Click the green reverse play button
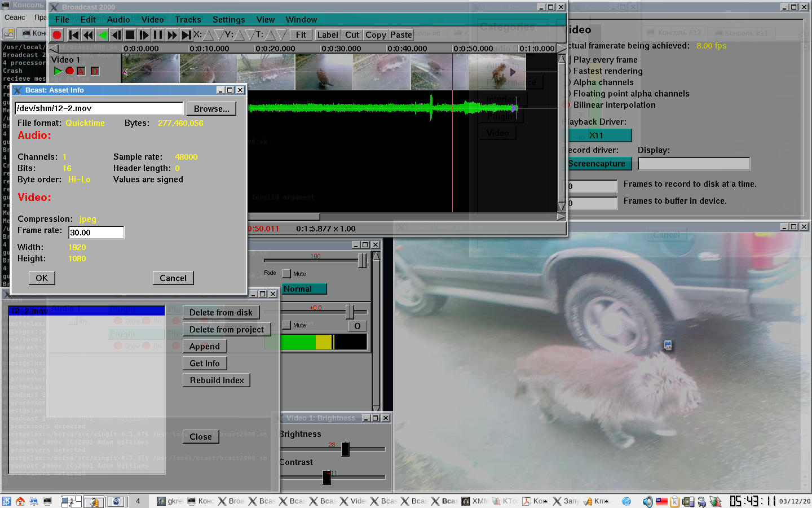 click(102, 35)
